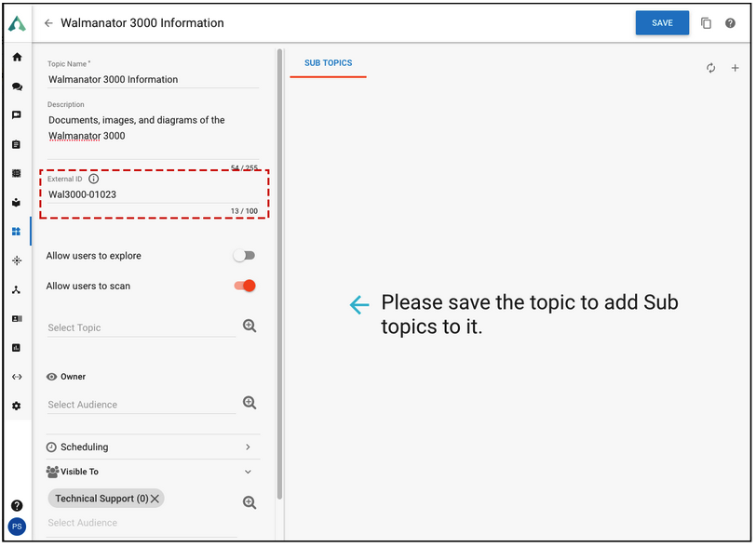
Task: Click the magnifier next to Select Topic
Action: click(x=250, y=326)
